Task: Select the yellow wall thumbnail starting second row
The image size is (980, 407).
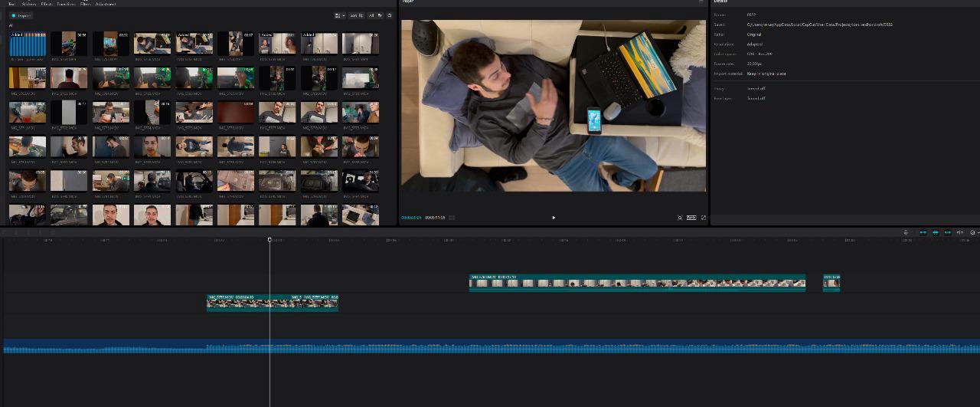Action: [28, 78]
